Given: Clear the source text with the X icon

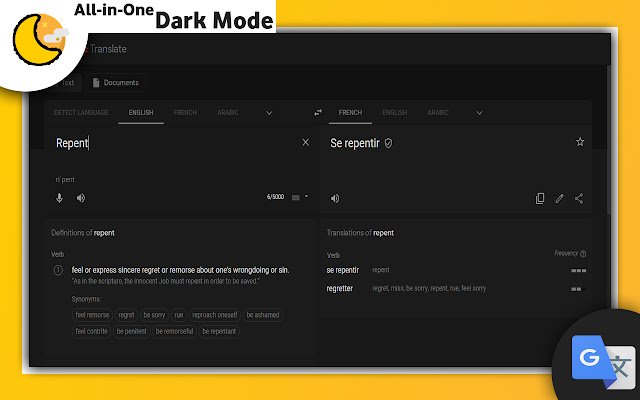Looking at the screenshot, I should point(305,142).
